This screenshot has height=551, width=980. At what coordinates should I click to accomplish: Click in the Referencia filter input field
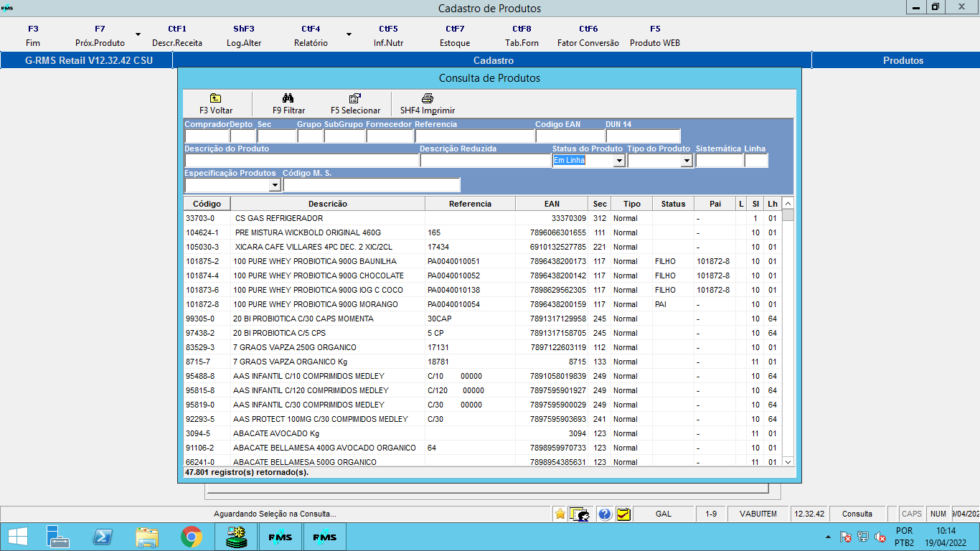[x=474, y=136]
